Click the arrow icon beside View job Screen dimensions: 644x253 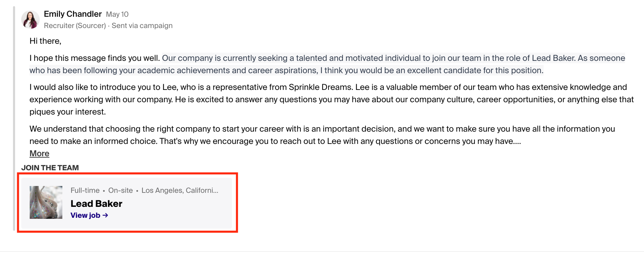coord(105,215)
